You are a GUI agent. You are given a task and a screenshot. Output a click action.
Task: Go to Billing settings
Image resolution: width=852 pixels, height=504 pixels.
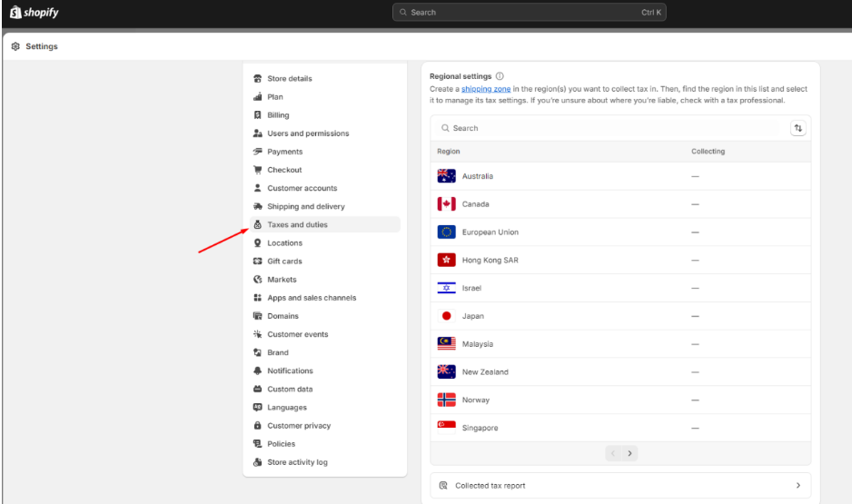coord(325,115)
